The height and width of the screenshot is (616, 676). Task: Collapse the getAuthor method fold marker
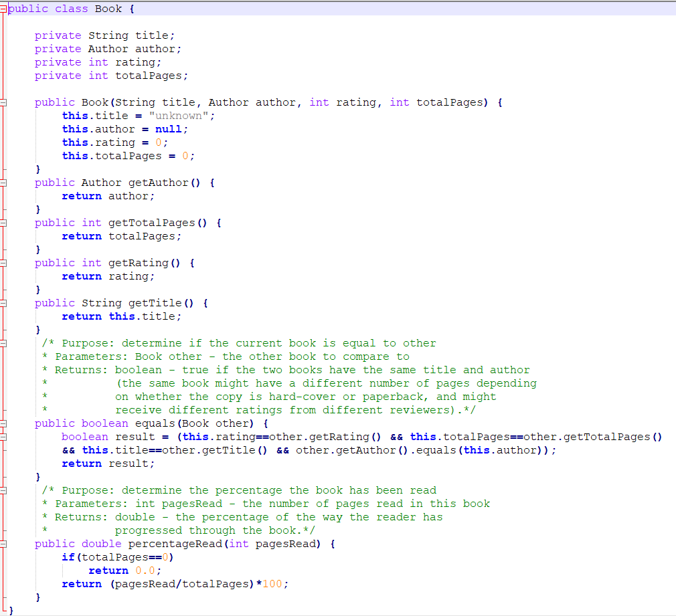pos(5,182)
